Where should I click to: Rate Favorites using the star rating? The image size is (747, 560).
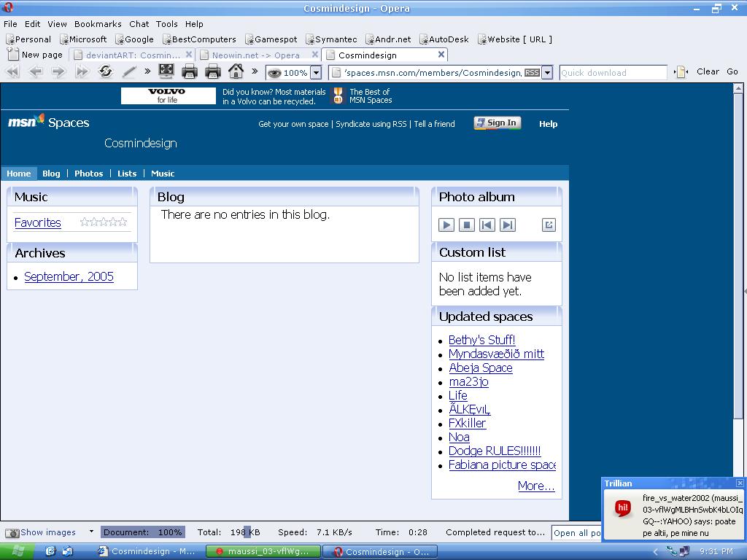point(104,222)
